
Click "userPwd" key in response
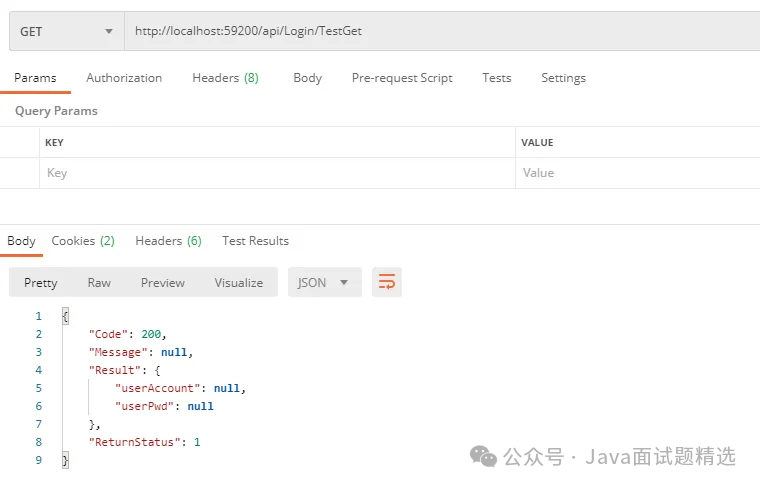point(144,406)
